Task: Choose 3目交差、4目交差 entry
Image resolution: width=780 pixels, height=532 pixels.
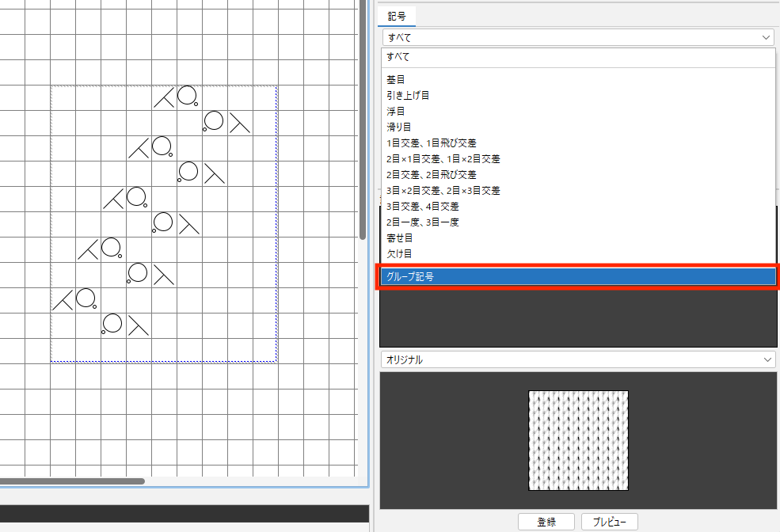Action: pos(578,207)
